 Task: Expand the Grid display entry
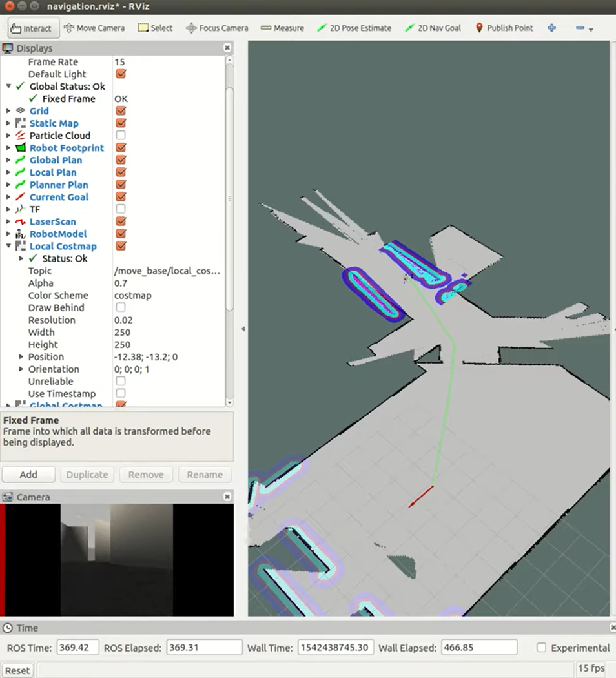click(x=8, y=110)
